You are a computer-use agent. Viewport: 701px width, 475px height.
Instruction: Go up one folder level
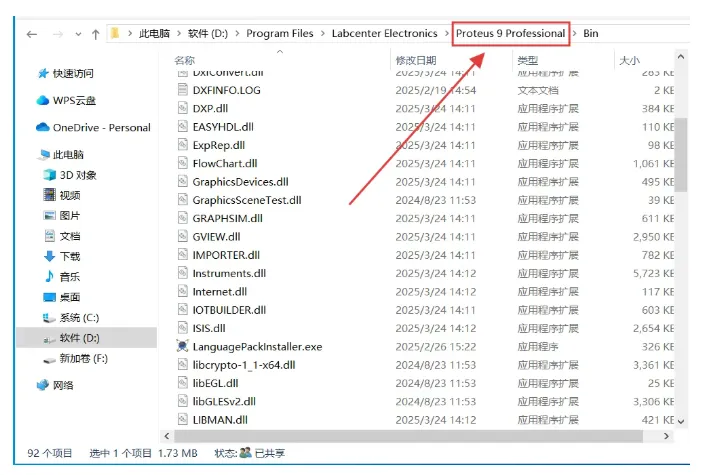point(95,34)
